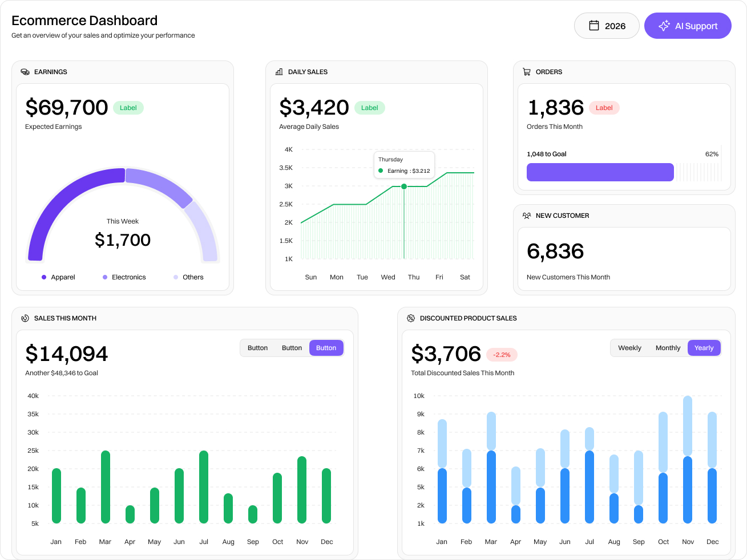Toggle the Apparel legend item
747x560 pixels.
click(x=58, y=277)
